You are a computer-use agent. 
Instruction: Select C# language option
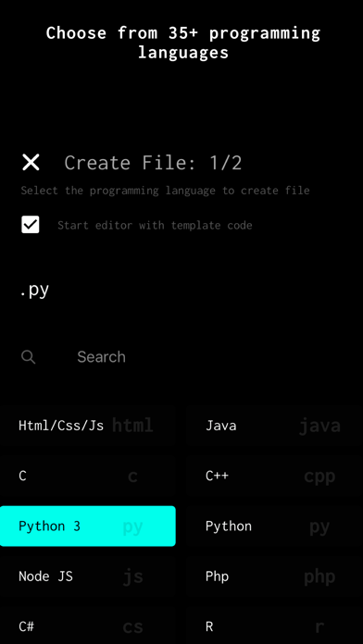click(88, 625)
